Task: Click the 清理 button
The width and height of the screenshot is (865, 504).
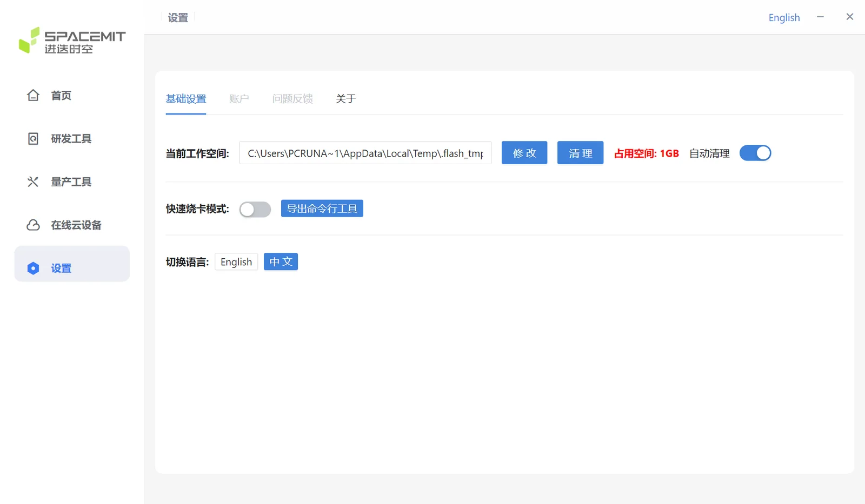Action: 580,153
